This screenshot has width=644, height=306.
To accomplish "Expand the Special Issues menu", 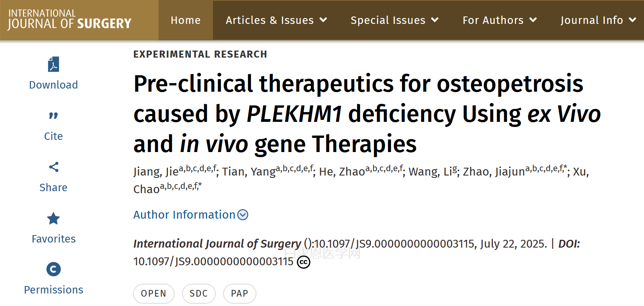I will [x=394, y=20].
